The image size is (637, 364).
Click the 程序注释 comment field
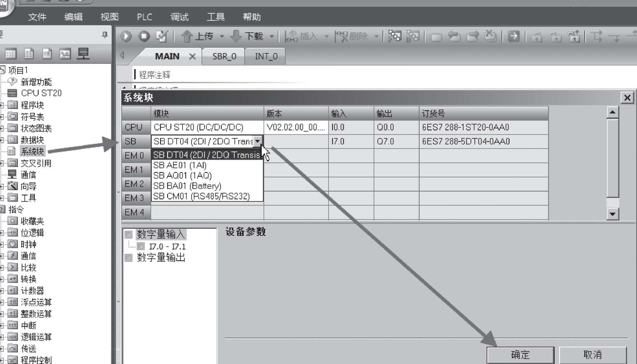[155, 75]
